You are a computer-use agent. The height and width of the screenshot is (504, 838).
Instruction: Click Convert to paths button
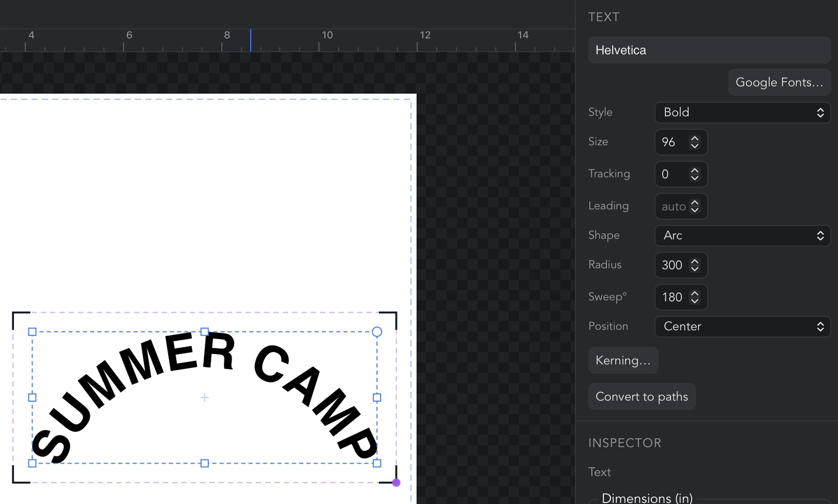(642, 396)
